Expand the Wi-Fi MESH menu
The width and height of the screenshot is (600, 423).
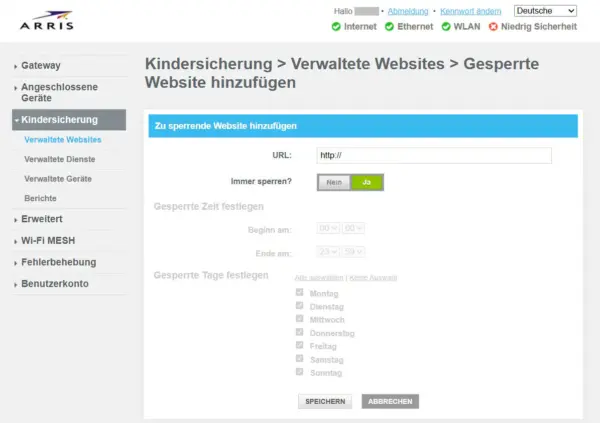pos(48,241)
